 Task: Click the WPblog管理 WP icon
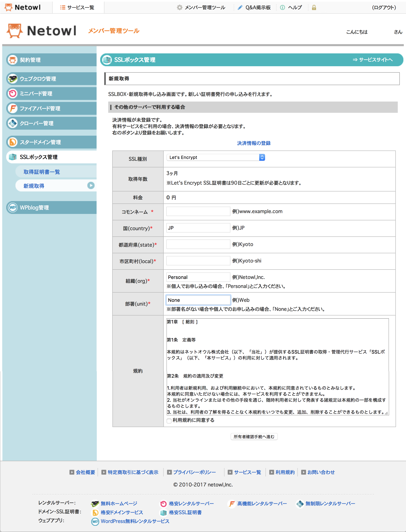tap(13, 208)
